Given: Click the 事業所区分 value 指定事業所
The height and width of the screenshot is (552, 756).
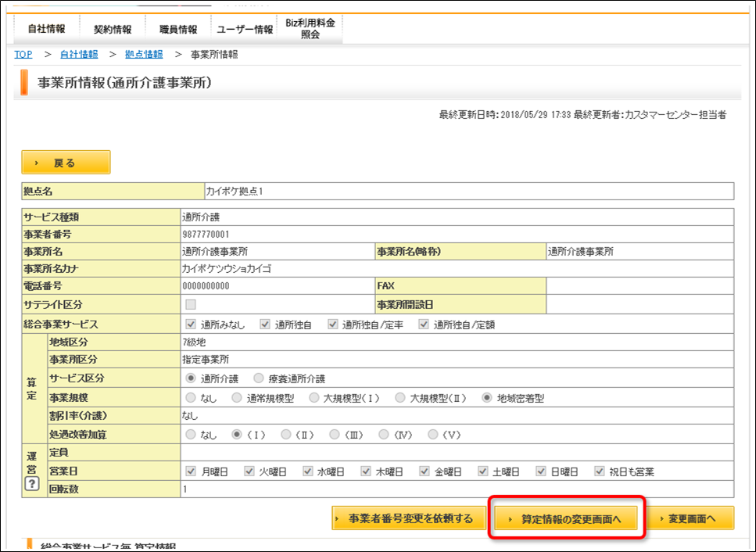Looking at the screenshot, I should point(206,360).
